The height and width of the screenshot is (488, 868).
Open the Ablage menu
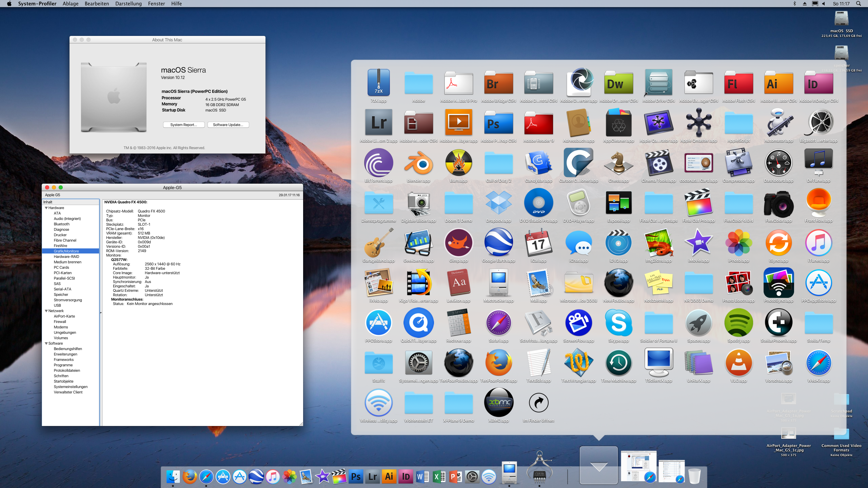pos(70,4)
